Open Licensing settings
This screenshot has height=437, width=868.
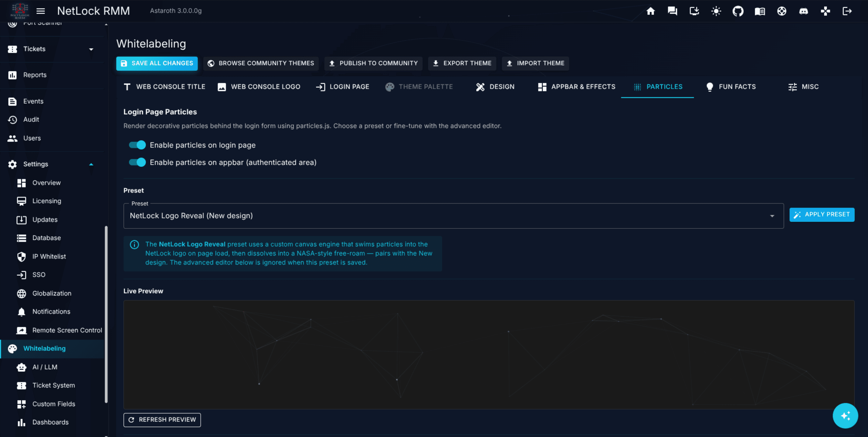[x=52, y=201]
